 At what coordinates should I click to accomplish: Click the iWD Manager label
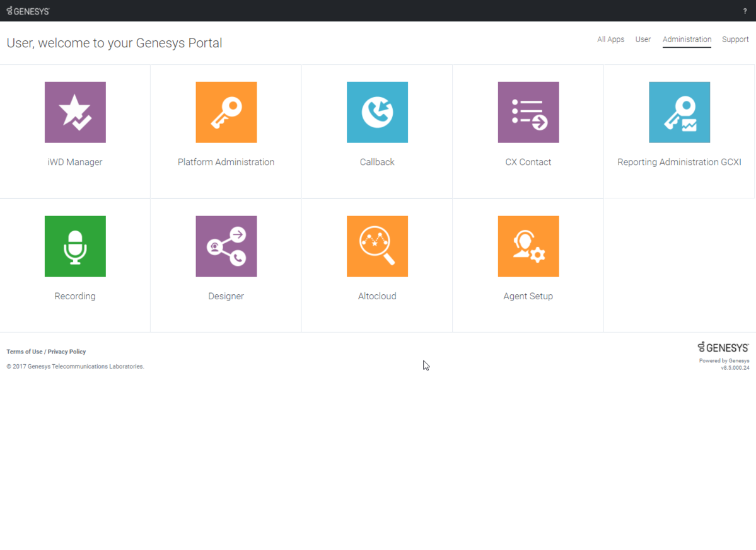[75, 163]
